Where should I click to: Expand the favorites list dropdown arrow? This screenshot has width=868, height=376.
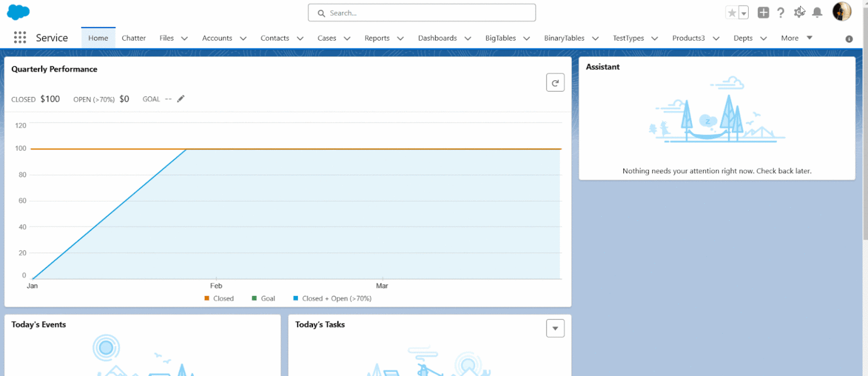(744, 13)
